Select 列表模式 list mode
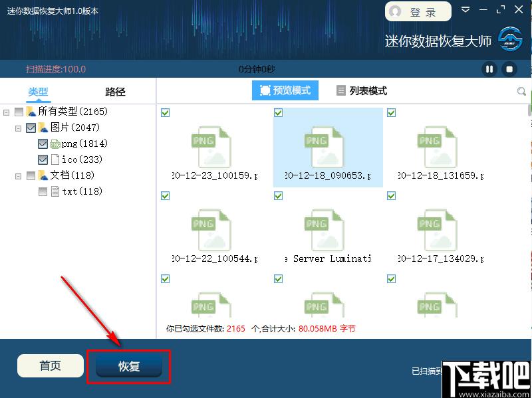Screen dimensions: 532x398 [362, 90]
